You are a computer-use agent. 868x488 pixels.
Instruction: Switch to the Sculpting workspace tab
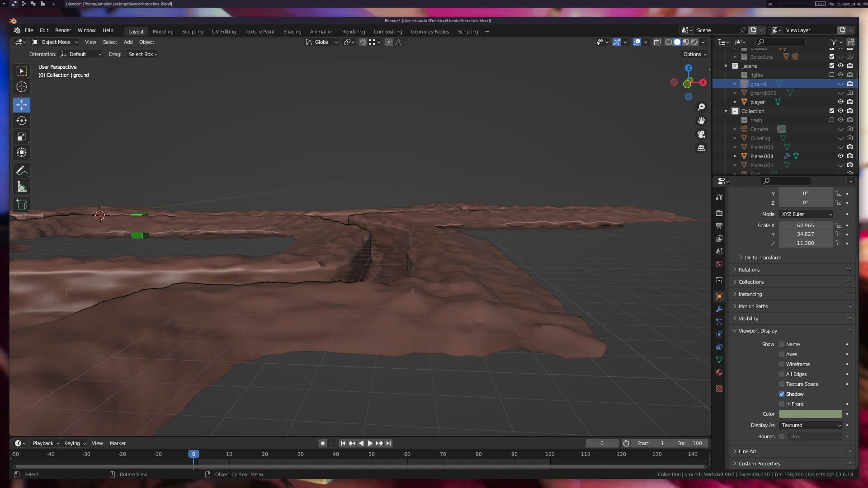click(x=192, y=32)
